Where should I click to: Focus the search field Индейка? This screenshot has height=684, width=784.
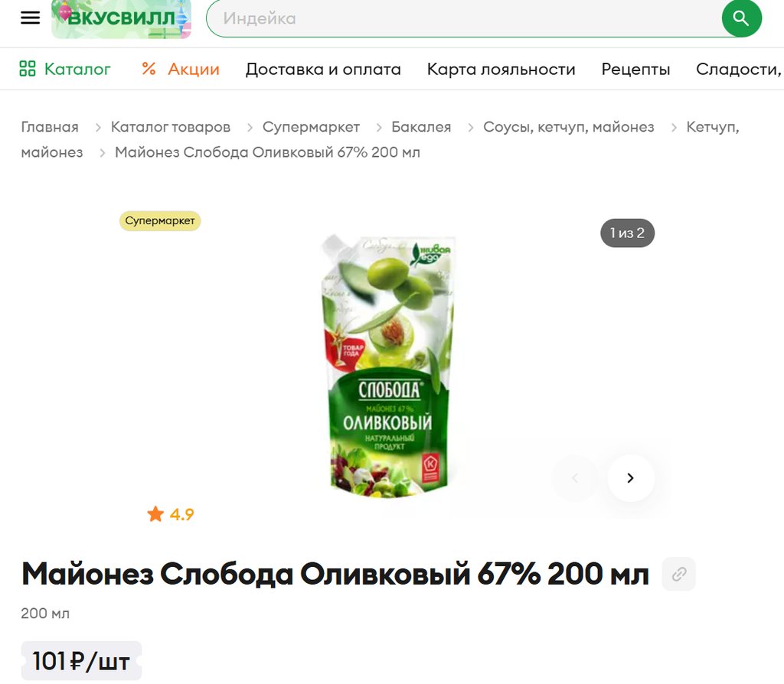pyautogui.click(x=465, y=18)
